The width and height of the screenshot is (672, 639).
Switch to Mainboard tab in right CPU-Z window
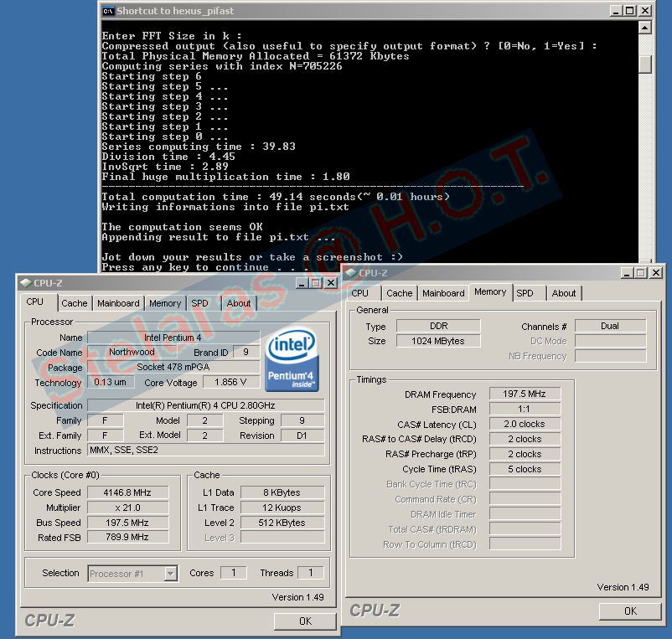pyautogui.click(x=443, y=293)
